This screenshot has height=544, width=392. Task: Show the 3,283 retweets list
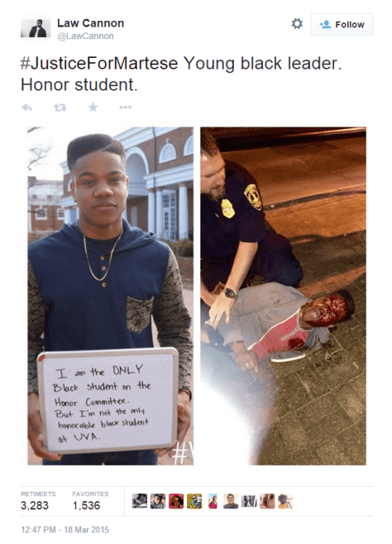(x=38, y=501)
